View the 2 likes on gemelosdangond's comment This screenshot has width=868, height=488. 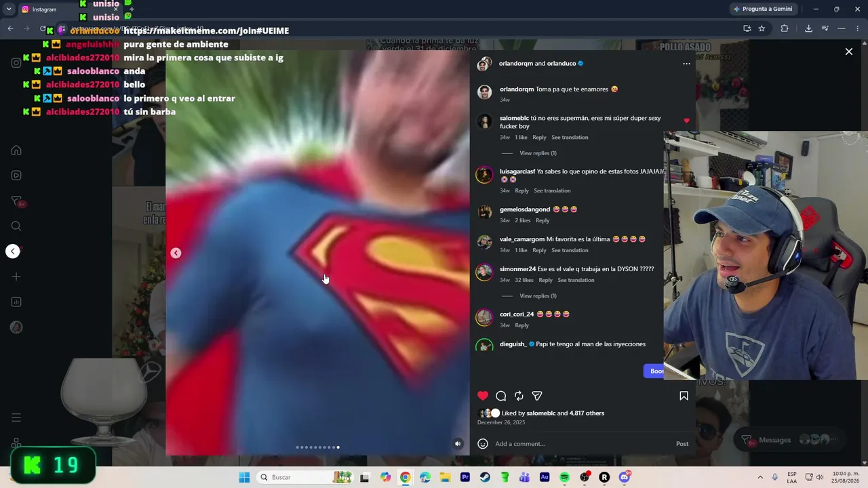click(522, 220)
